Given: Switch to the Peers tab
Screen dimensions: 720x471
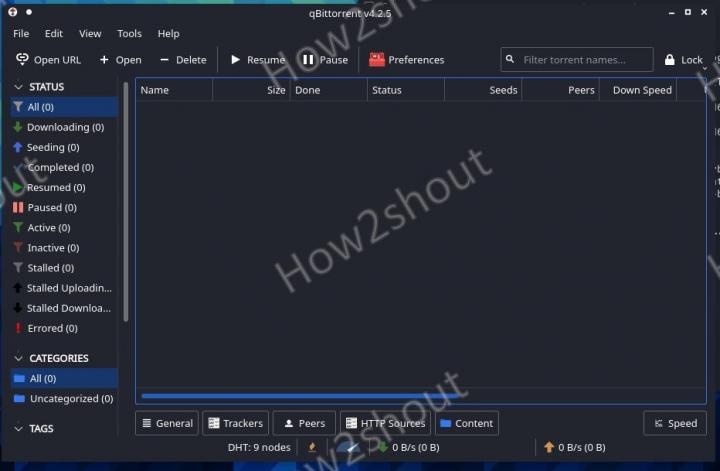Looking at the screenshot, I should (304, 423).
